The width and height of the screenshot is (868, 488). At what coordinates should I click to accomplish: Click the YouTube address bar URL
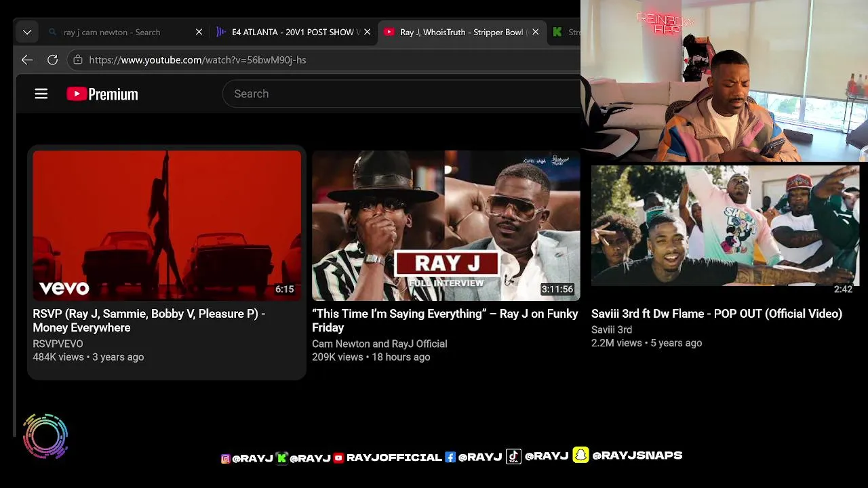197,60
